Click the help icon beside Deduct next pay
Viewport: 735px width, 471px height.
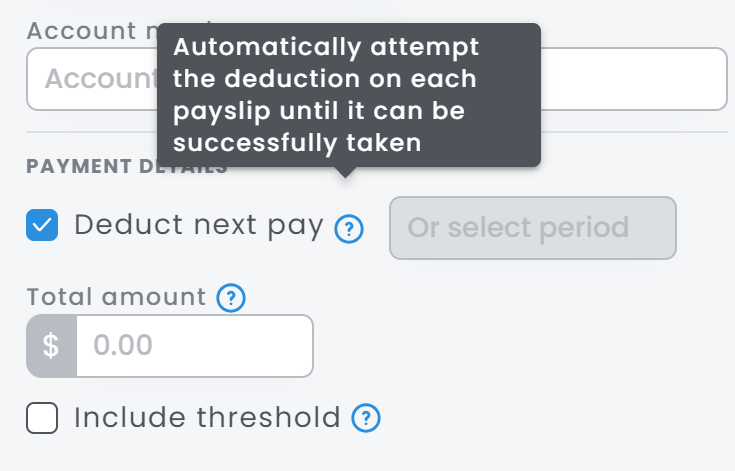[348, 229]
